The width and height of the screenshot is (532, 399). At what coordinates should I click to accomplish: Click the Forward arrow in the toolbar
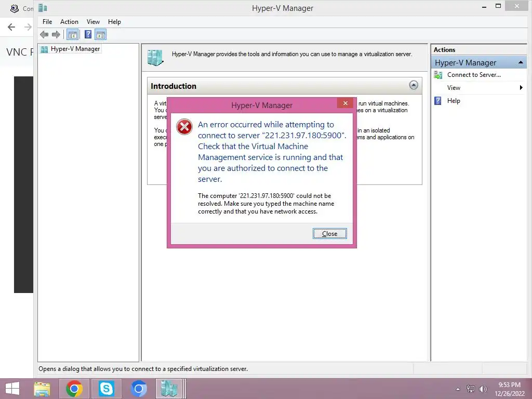(56, 34)
